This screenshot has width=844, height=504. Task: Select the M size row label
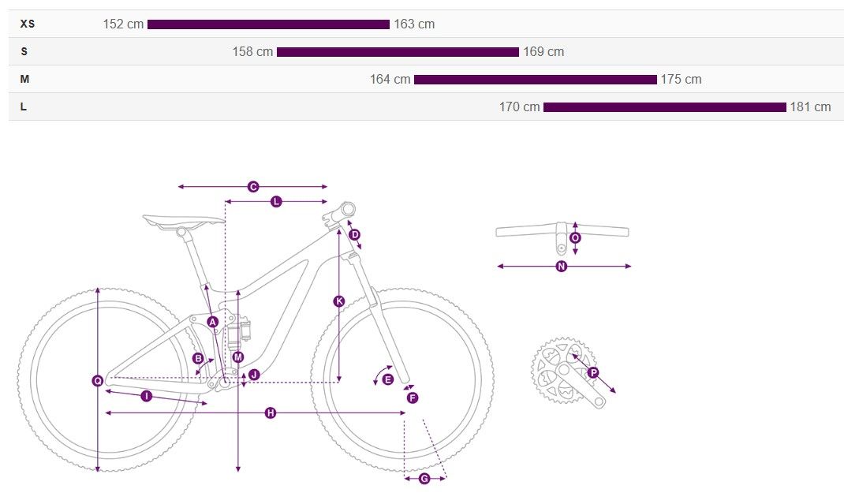tap(24, 79)
